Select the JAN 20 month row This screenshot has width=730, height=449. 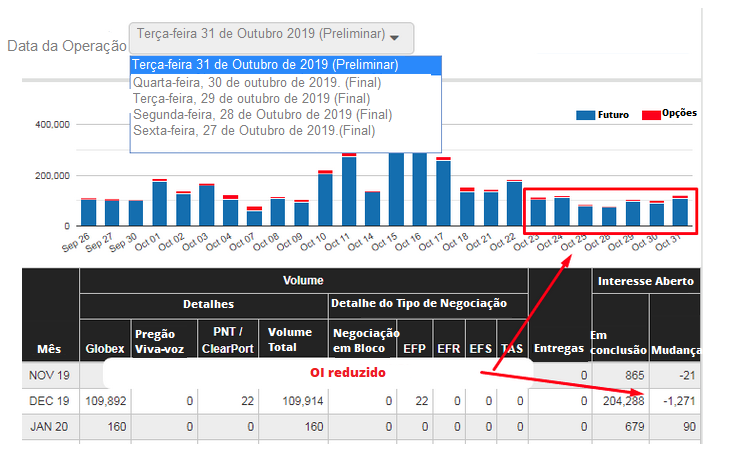(49, 428)
